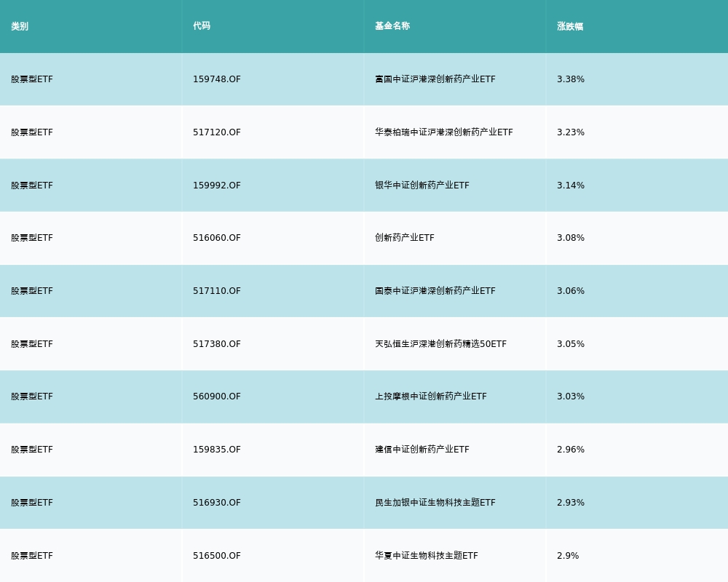Click fund name 建信中证创新药产业ETF
The image size is (728, 582).
[422, 450]
